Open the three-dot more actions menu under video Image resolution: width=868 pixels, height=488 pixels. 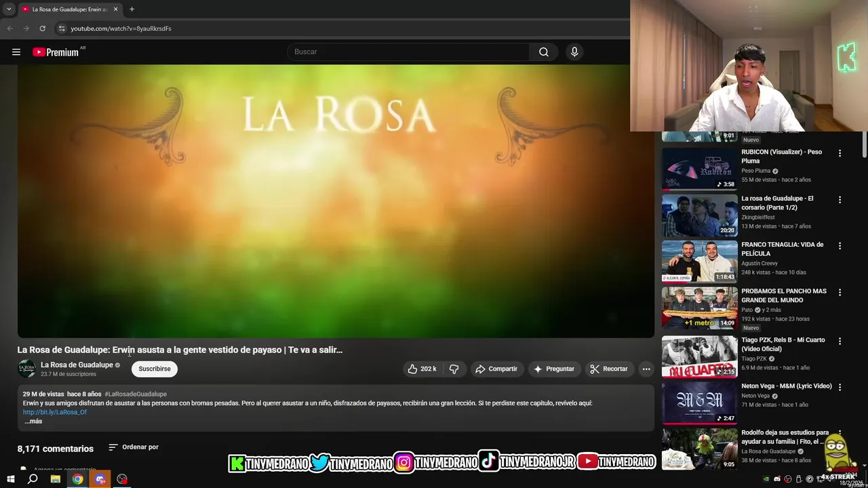click(x=646, y=369)
